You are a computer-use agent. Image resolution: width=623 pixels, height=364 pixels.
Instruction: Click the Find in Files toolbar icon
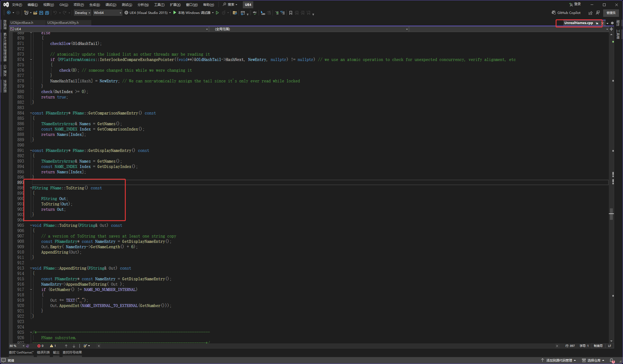(x=235, y=13)
